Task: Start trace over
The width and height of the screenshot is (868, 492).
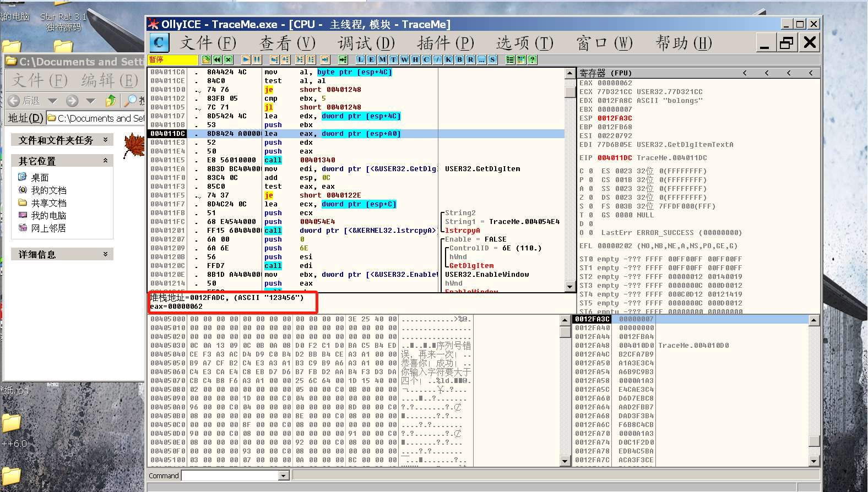Action: pos(311,59)
